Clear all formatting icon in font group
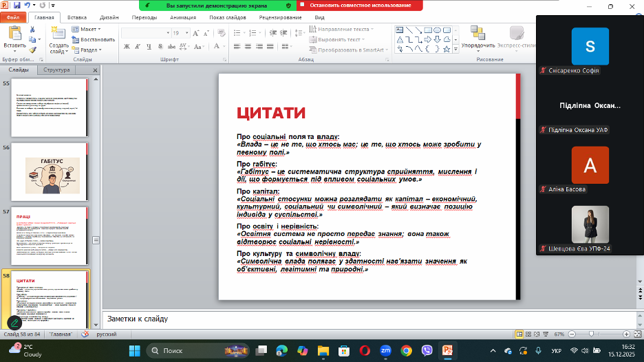The height and width of the screenshot is (362, 644). click(222, 33)
